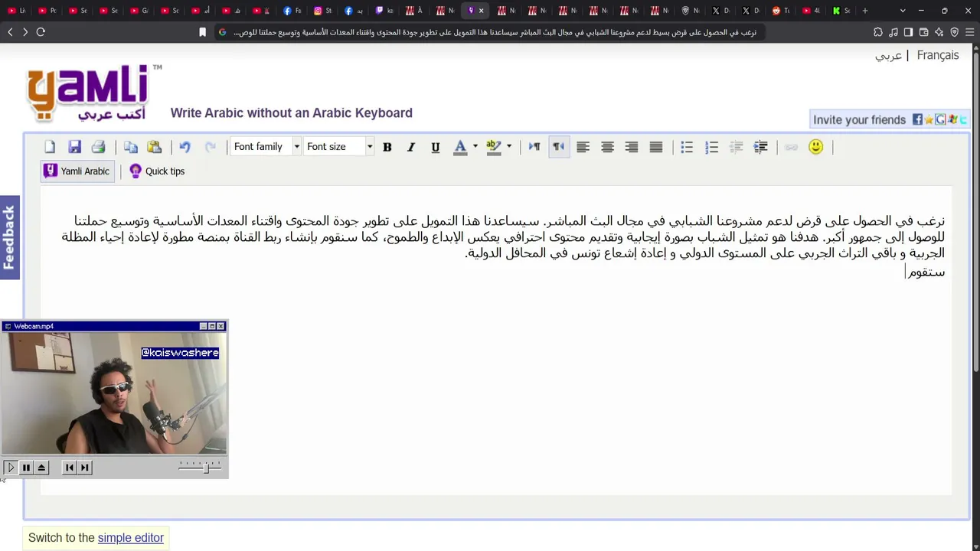Go back in the browser
Screen dimensions: 980x551
[x=10, y=32]
